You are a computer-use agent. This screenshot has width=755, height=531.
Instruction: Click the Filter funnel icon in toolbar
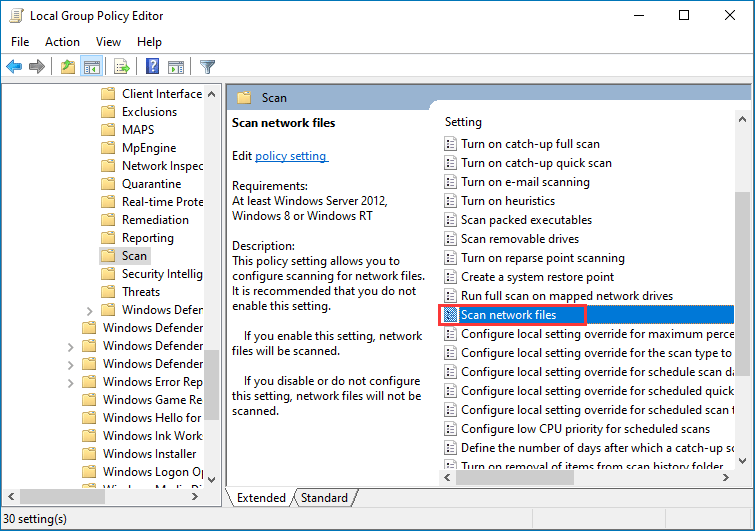208,67
